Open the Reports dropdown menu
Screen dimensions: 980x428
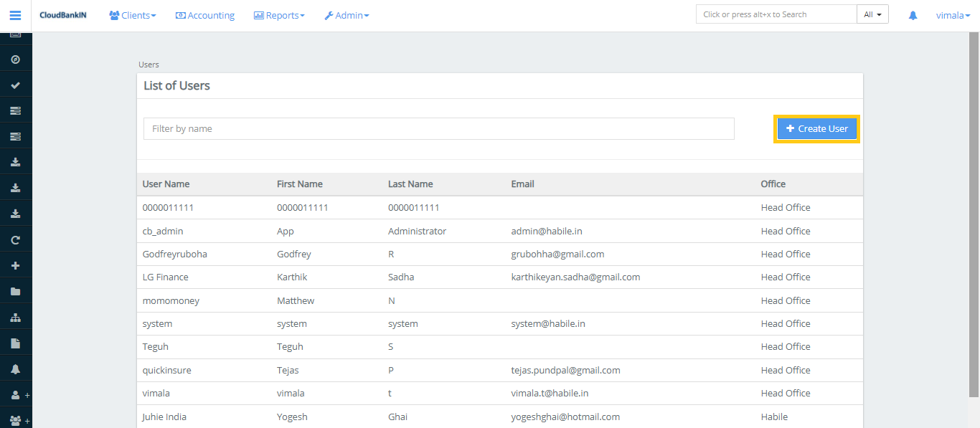point(279,15)
